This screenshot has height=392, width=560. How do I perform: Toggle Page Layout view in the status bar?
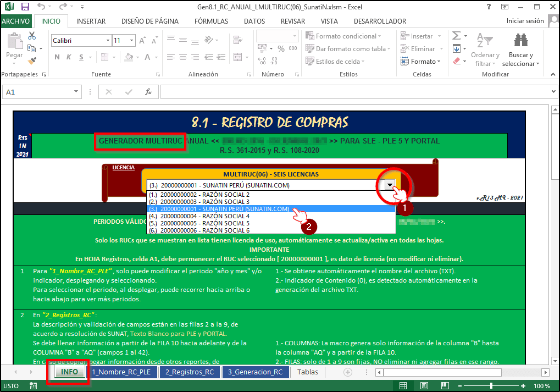point(419,386)
